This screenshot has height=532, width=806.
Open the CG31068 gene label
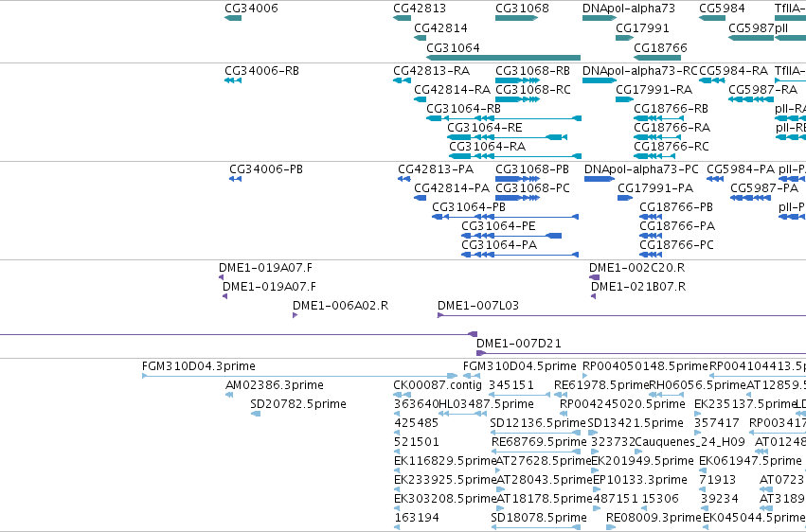tap(522, 9)
